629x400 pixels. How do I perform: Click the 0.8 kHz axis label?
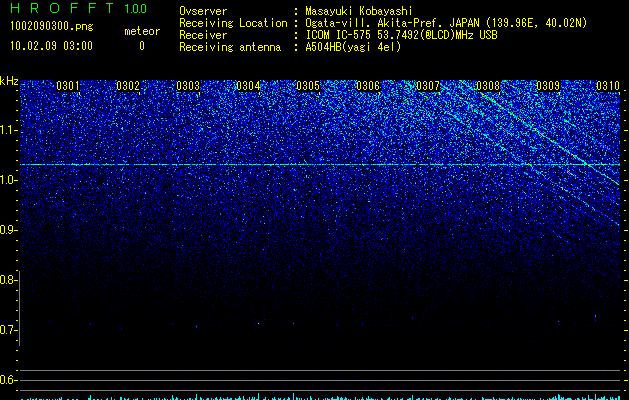click(x=8, y=280)
